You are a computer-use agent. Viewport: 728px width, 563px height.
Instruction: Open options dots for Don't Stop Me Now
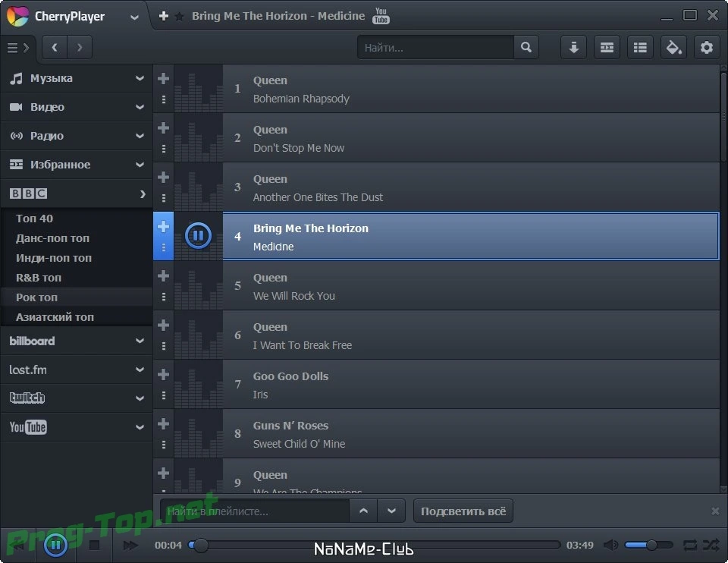[164, 149]
